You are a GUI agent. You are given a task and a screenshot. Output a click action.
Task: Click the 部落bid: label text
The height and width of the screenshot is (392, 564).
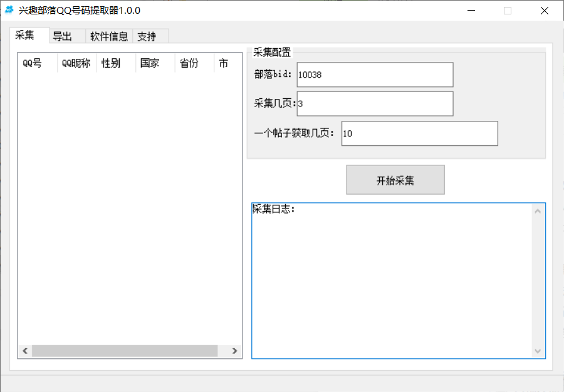coord(273,74)
